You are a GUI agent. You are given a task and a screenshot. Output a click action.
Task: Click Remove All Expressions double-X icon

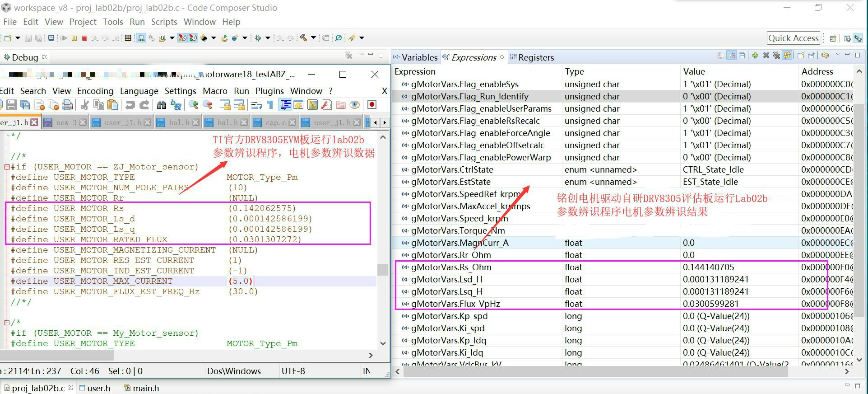coord(776,56)
